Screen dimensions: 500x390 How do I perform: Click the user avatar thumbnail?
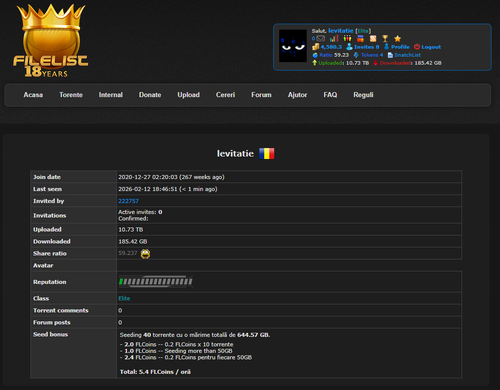293,46
